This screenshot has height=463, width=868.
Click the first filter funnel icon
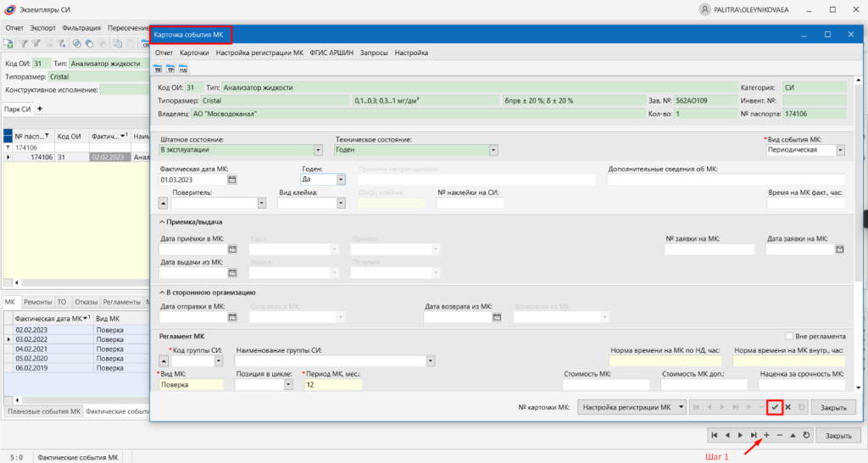click(23, 44)
